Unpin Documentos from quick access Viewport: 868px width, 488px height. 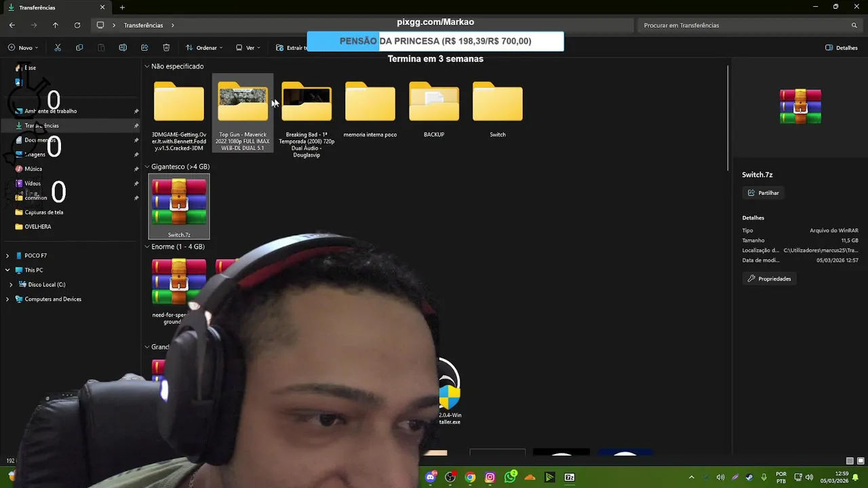click(x=136, y=140)
